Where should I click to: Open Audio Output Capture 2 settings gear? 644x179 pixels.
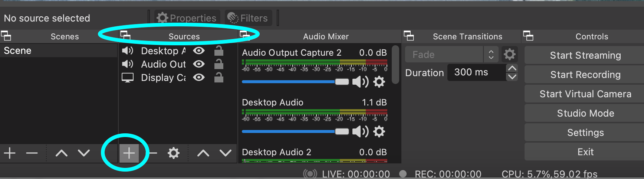(379, 82)
